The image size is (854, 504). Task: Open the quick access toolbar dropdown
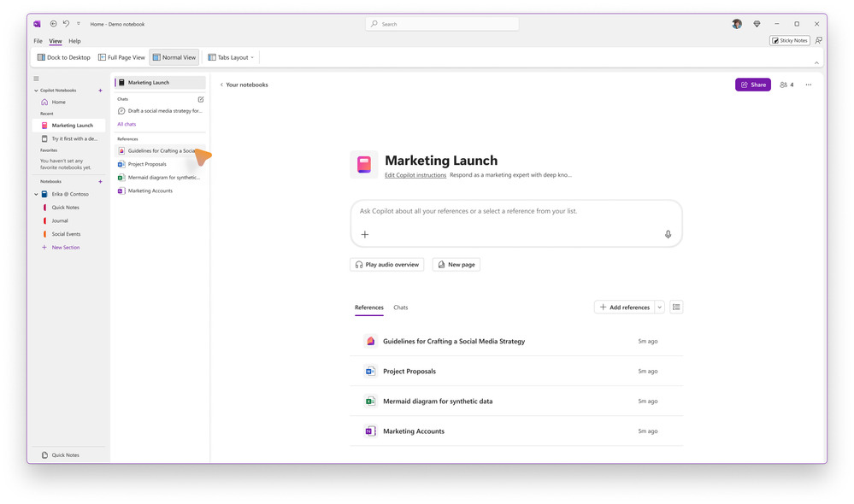click(x=79, y=23)
